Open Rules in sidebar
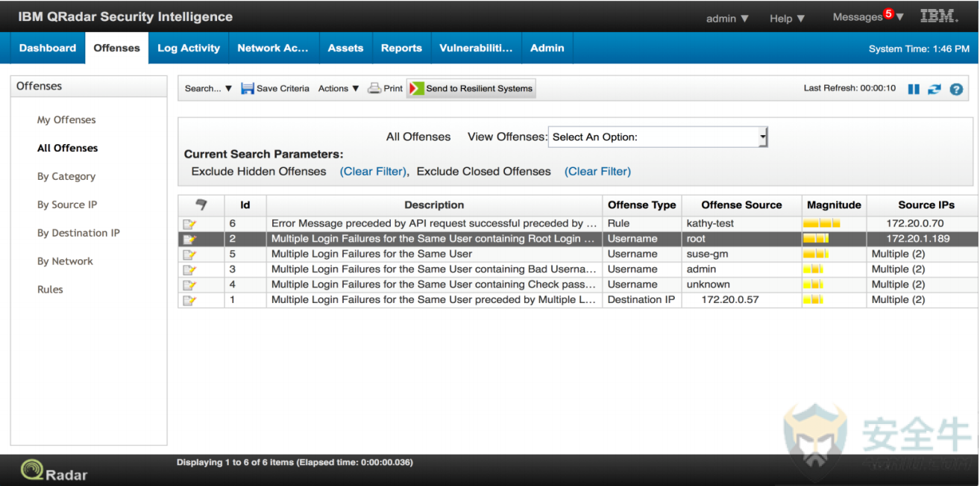This screenshot has width=980, height=486. tap(50, 290)
